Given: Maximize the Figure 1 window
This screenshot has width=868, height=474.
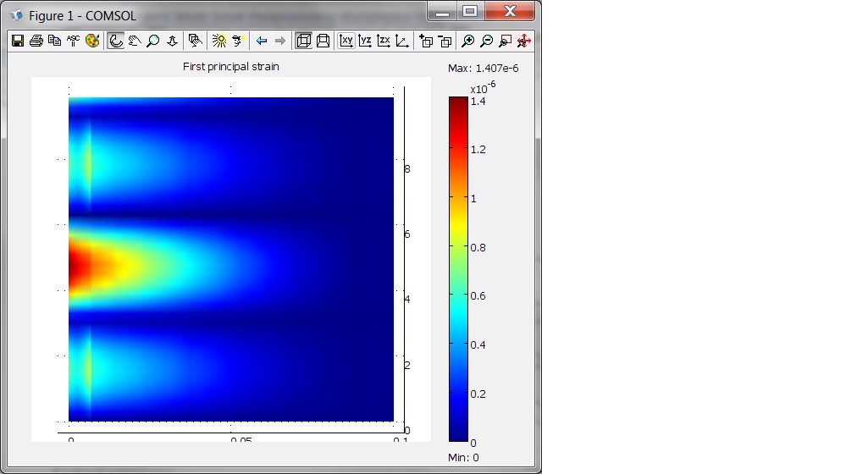Looking at the screenshot, I should coord(470,12).
